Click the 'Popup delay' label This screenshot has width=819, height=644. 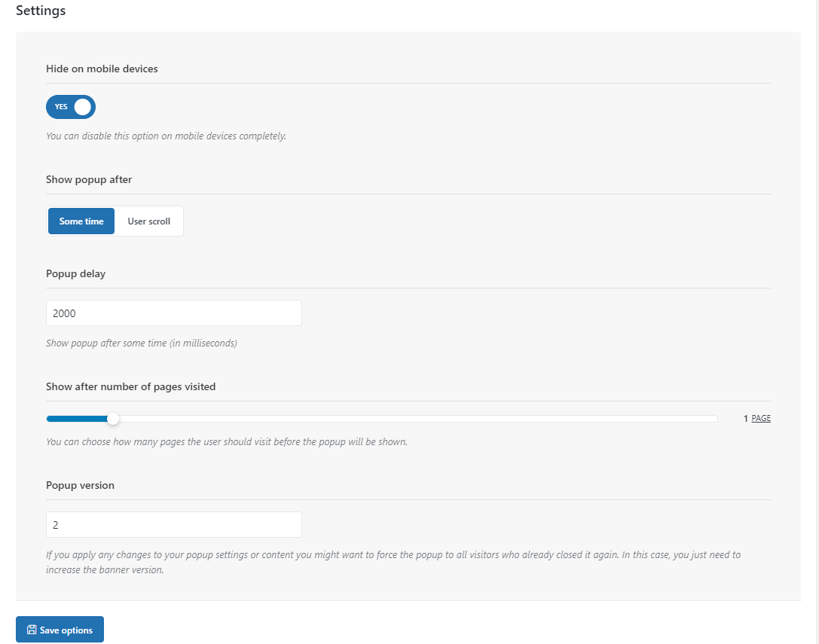pos(76,273)
